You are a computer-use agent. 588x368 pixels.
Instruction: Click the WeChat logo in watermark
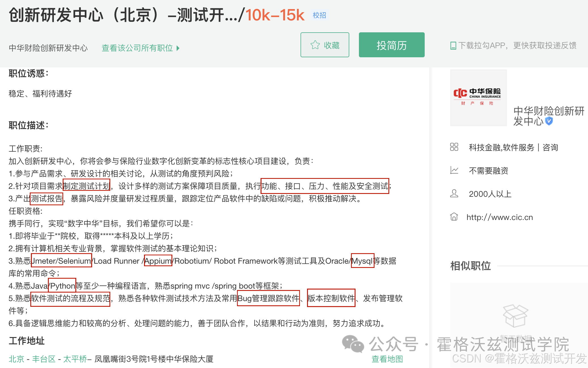pos(353,344)
